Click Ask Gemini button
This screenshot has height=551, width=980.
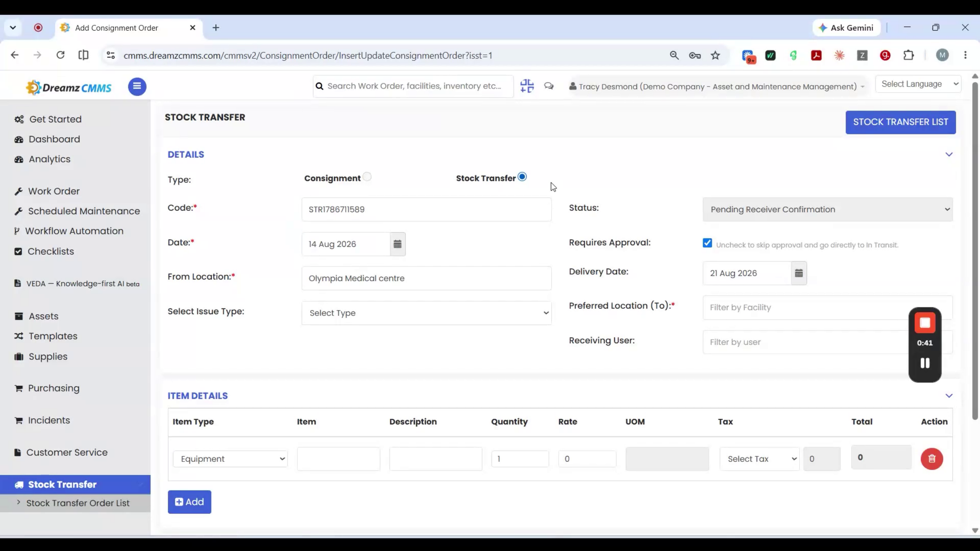[x=847, y=28]
